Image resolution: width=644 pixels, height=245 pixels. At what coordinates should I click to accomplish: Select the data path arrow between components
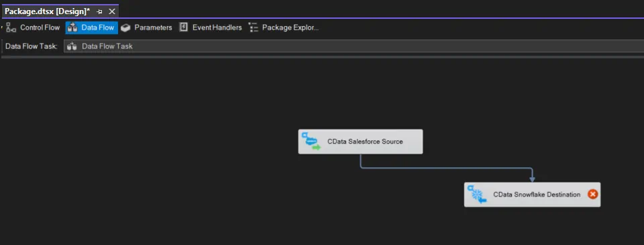[x=447, y=168]
